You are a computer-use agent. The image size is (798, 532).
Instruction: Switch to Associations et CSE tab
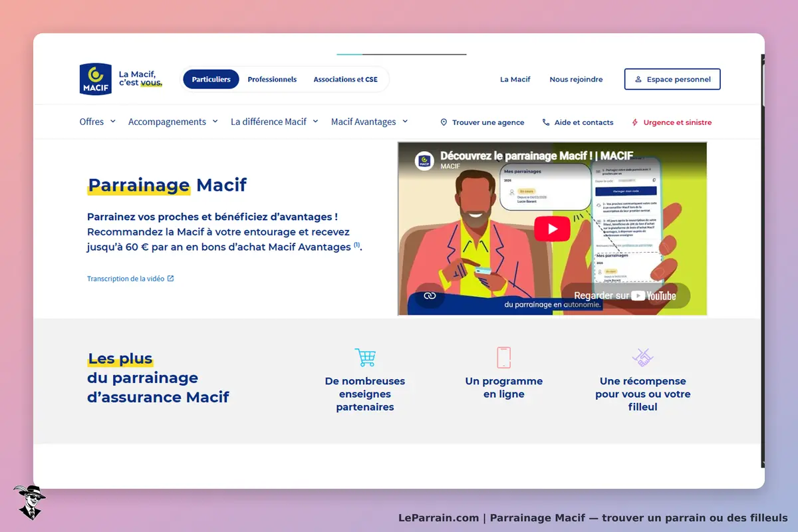[346, 79]
